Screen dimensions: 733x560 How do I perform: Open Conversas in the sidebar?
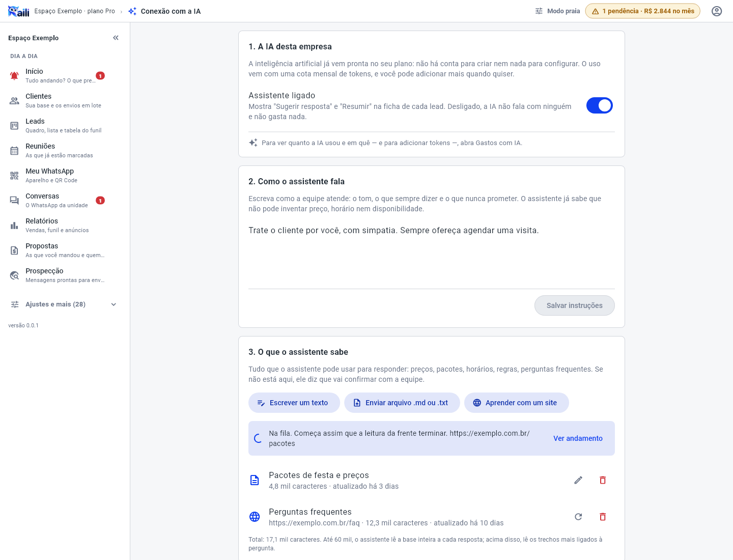64,201
